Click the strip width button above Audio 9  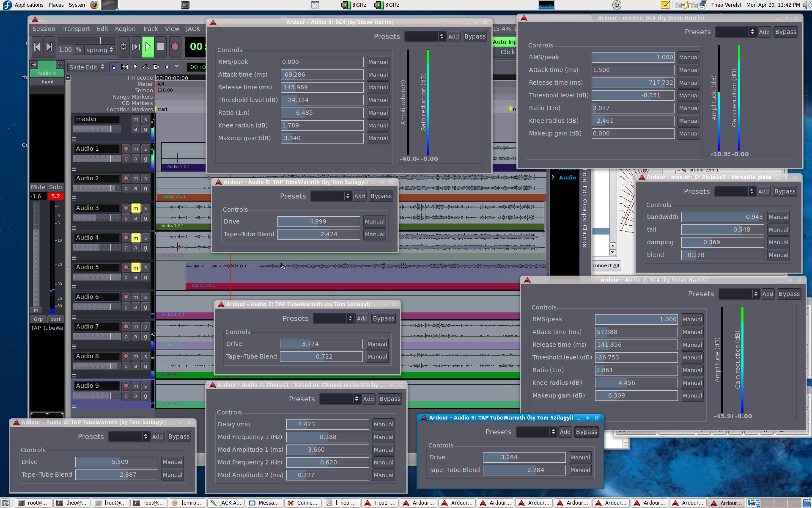[34, 65]
